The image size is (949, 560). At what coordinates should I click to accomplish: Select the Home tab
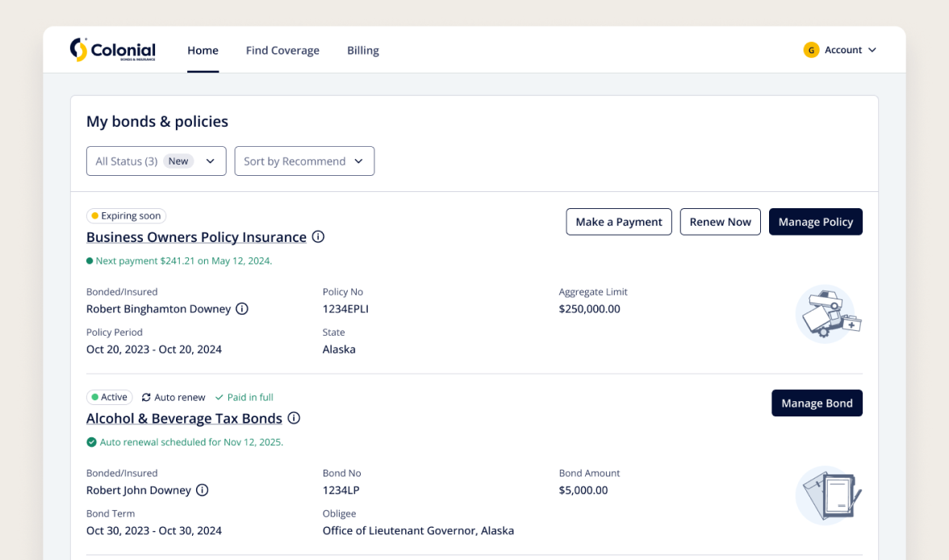pos(203,50)
